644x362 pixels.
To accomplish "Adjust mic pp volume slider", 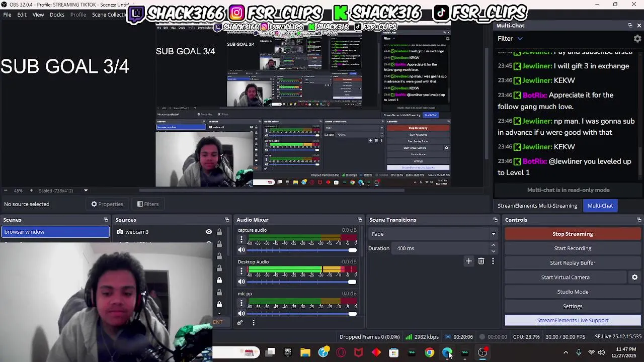I will tap(302, 314).
